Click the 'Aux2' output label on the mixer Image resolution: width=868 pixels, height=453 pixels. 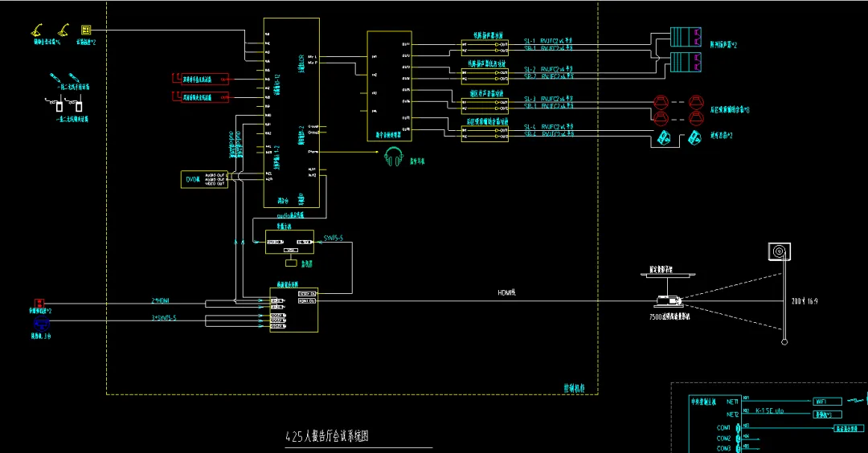312,175
